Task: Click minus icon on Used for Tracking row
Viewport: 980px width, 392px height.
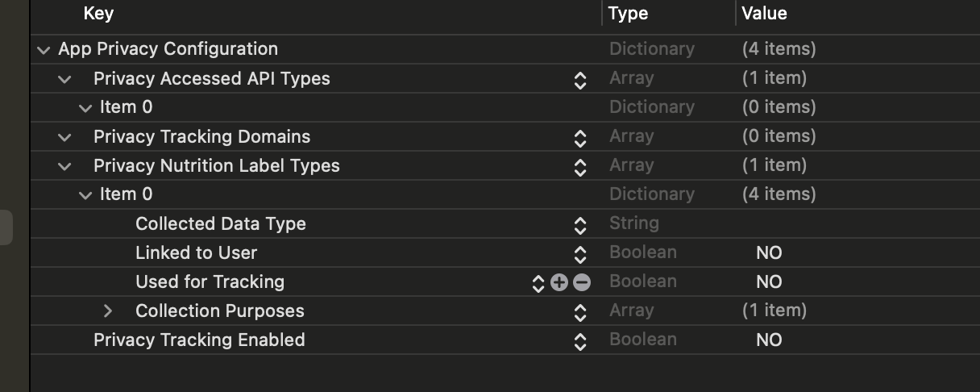Action: point(582,282)
